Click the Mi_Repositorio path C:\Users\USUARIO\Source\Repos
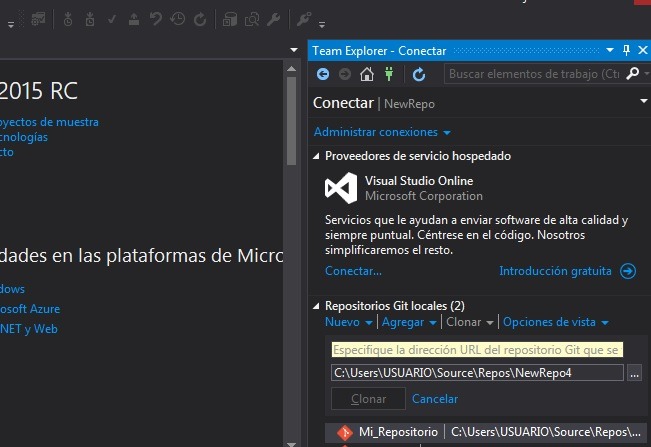 pyautogui.click(x=546, y=432)
